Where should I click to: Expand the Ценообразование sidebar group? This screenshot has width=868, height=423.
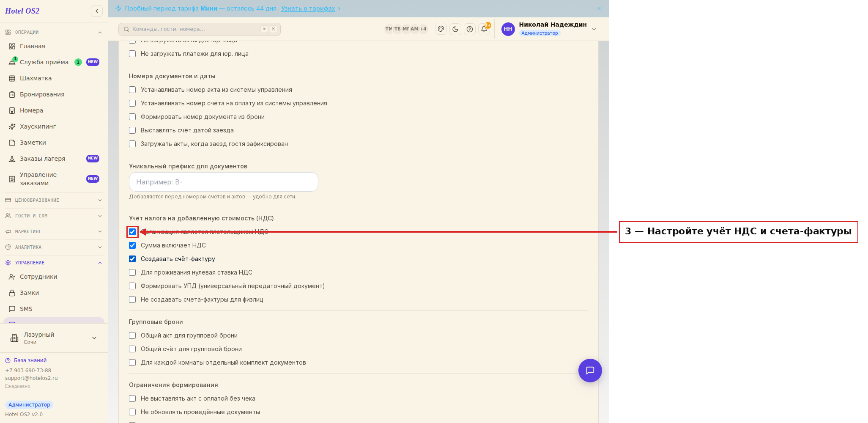tap(54, 200)
